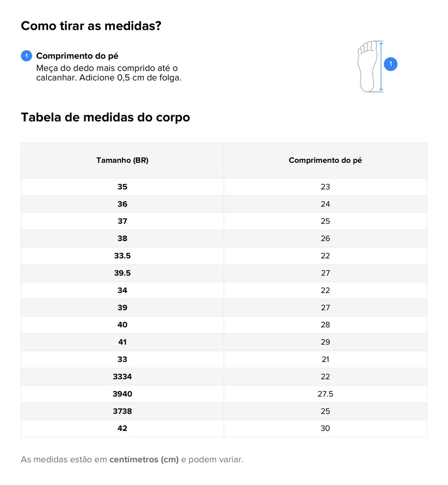Click the "Como tirar as medidas?" heading

point(91,26)
